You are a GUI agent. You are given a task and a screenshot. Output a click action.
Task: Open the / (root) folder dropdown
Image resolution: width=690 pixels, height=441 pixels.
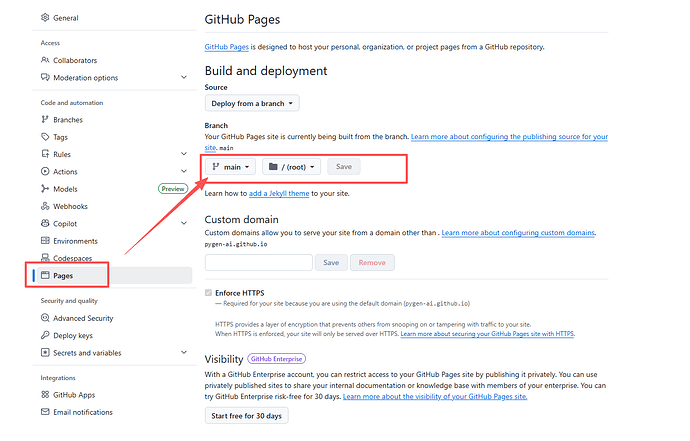(291, 167)
